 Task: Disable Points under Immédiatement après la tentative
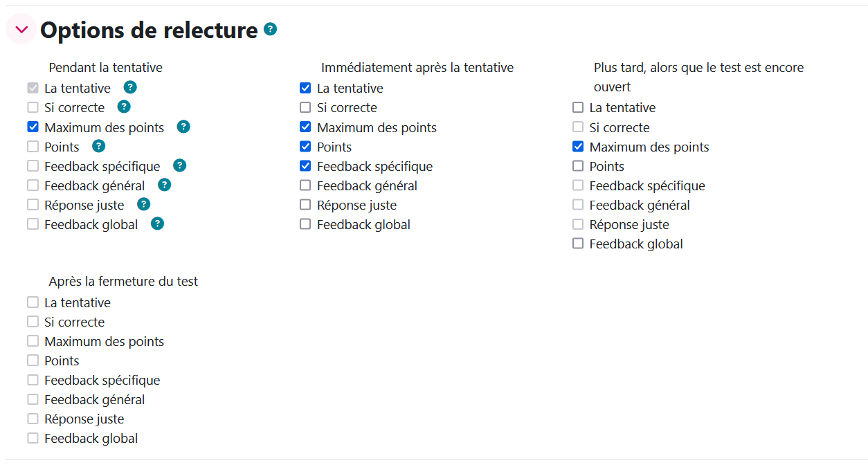(305, 147)
